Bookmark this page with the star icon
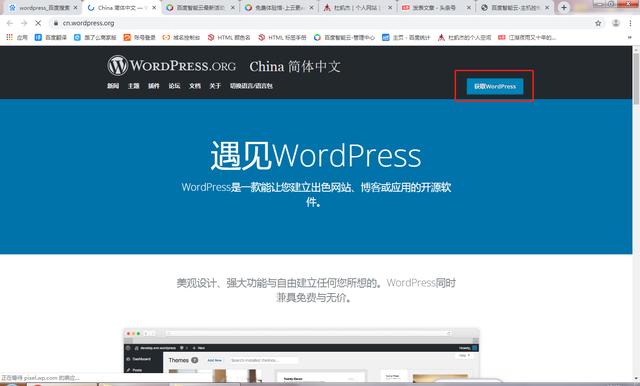 point(598,23)
